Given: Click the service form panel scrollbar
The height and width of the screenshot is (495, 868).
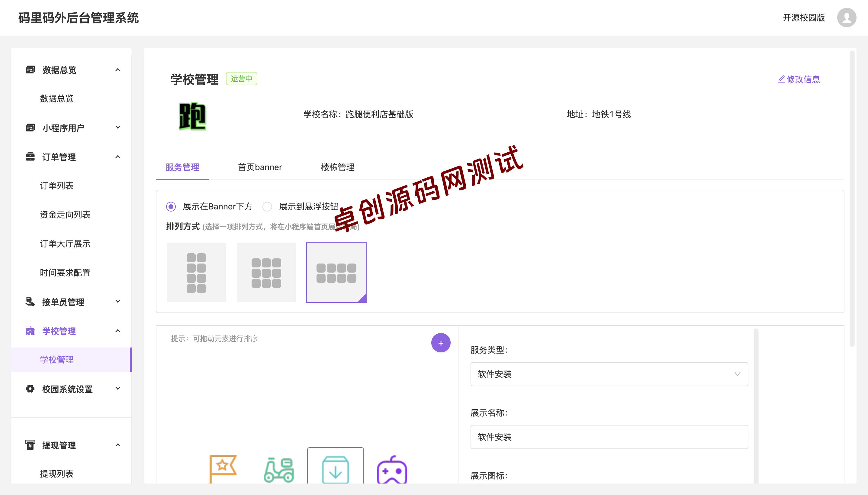Looking at the screenshot, I should [x=756, y=406].
